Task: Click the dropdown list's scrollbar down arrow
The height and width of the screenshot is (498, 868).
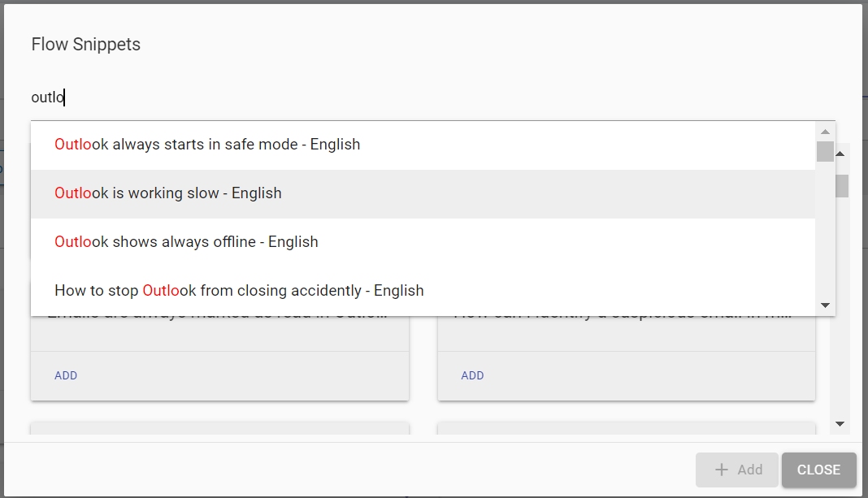Action: pyautogui.click(x=825, y=305)
